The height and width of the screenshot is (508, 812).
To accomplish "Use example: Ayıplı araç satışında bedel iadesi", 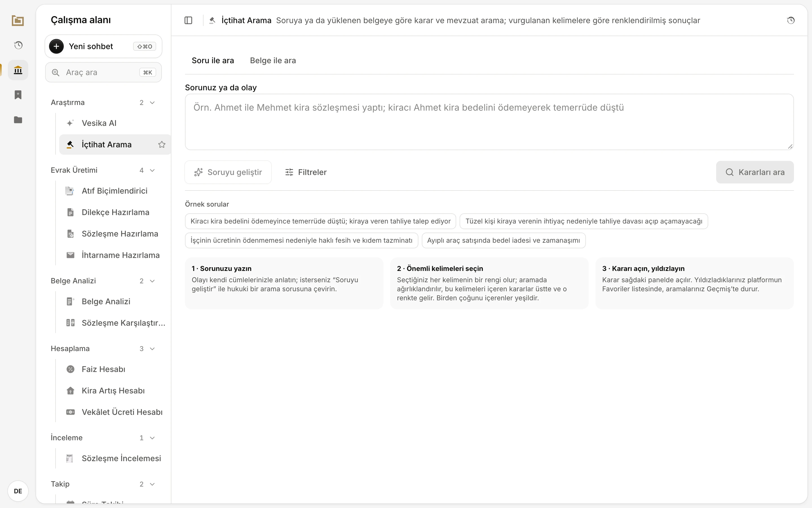I will pyautogui.click(x=503, y=240).
